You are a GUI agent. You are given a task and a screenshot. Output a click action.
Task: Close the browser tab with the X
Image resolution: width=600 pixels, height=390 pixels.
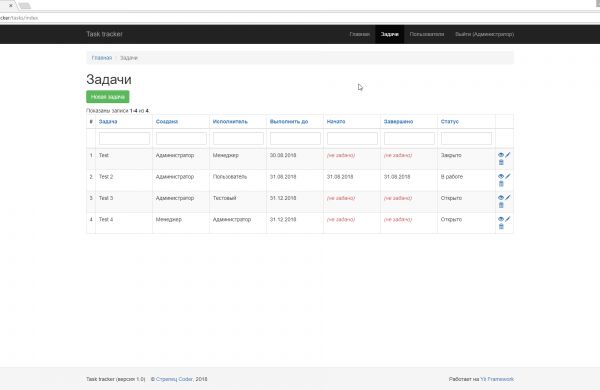pyautogui.click(x=11, y=5)
